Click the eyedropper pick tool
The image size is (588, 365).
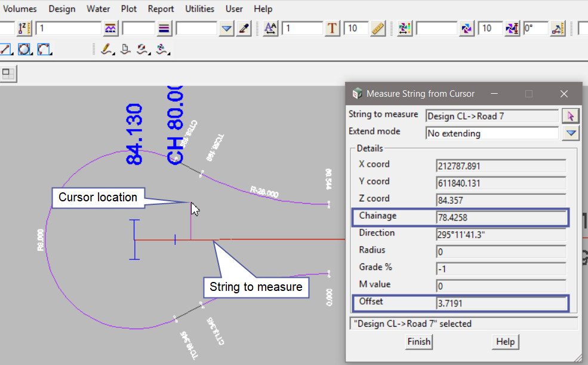[x=244, y=28]
